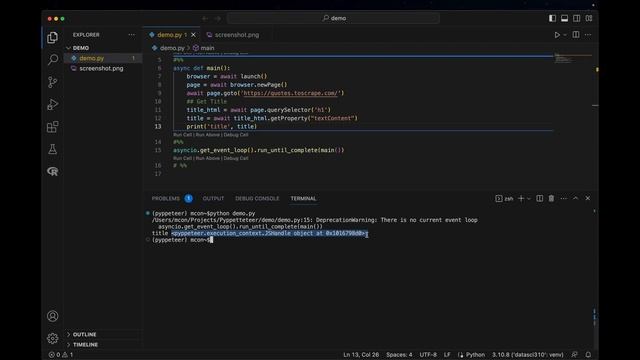Toggle secondary sidebar layout icon
The image size is (640, 360).
pos(577,18)
